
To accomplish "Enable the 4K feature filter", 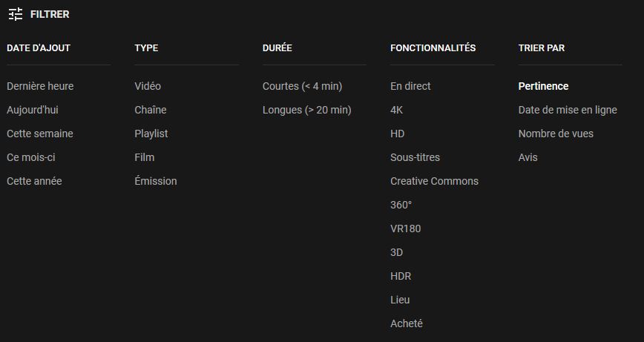I will coord(397,110).
